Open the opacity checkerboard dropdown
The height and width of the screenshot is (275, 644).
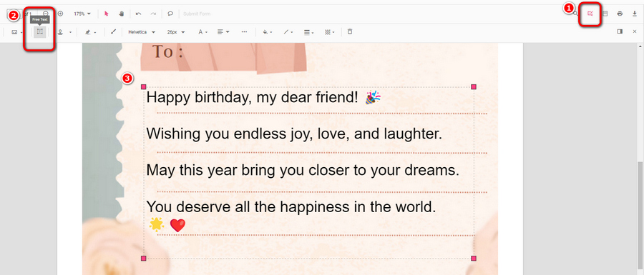[x=329, y=31]
